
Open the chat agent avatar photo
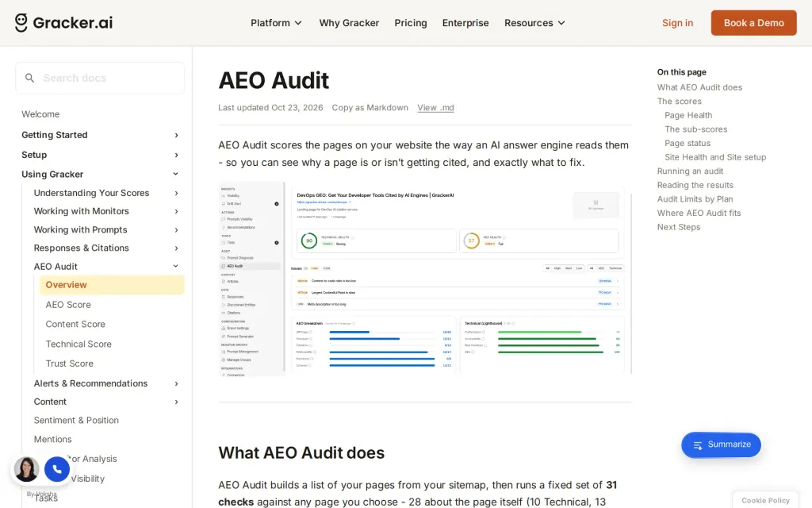pos(26,469)
